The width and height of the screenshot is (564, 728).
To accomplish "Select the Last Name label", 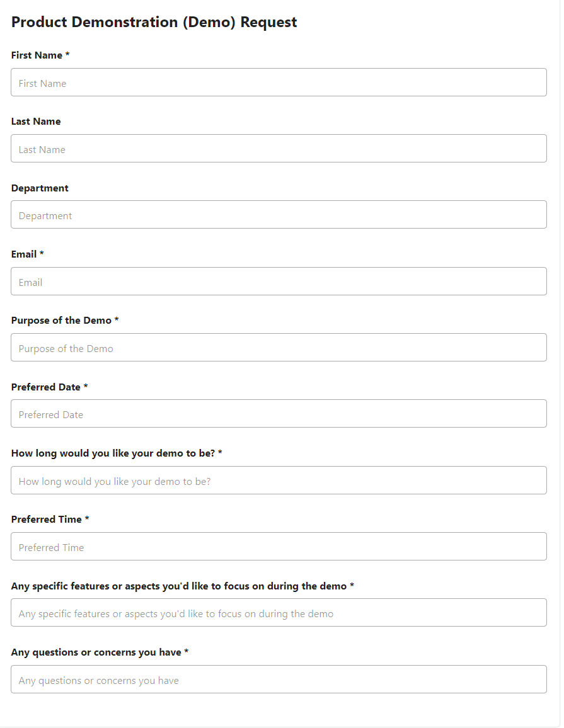I will 36,122.
